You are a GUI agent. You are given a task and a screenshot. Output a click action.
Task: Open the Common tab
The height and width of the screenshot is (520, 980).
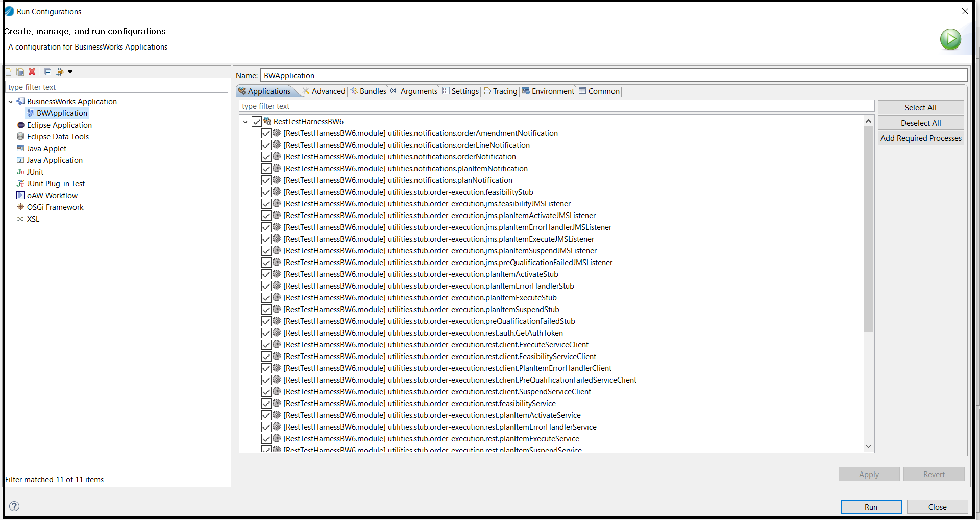[x=599, y=91]
